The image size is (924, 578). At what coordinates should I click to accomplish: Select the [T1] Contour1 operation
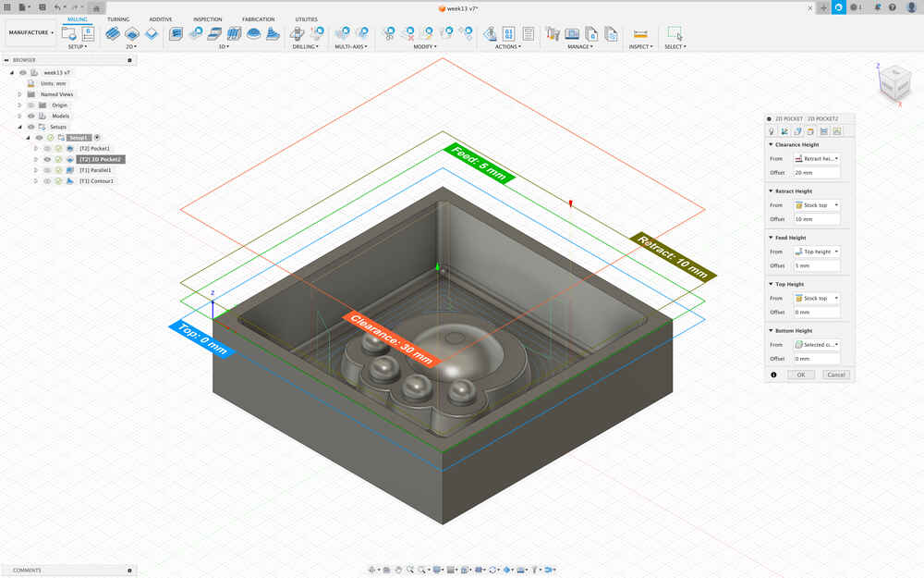pyautogui.click(x=97, y=181)
